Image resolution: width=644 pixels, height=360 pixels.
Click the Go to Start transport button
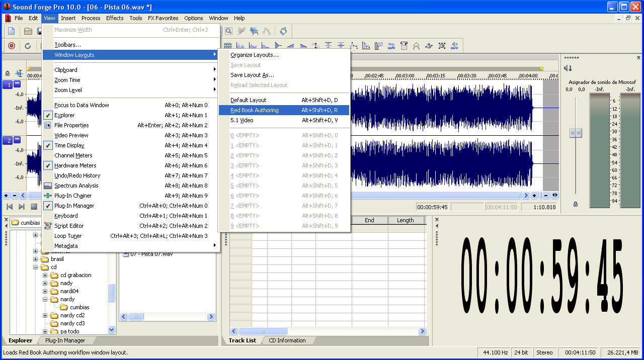click(10, 207)
